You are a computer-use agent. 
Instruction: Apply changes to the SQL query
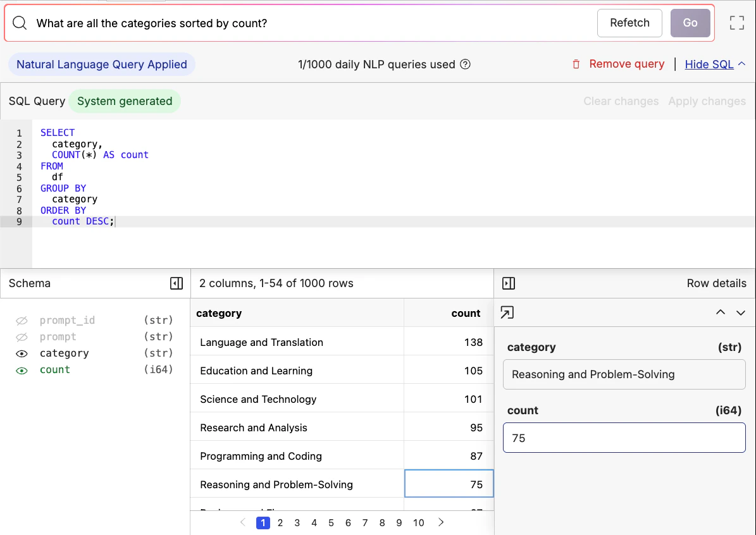707,101
